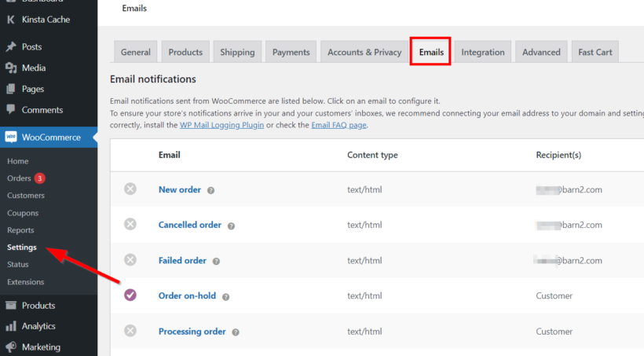The image size is (644, 356).
Task: Click help icon next to Processing order
Action: click(x=236, y=332)
